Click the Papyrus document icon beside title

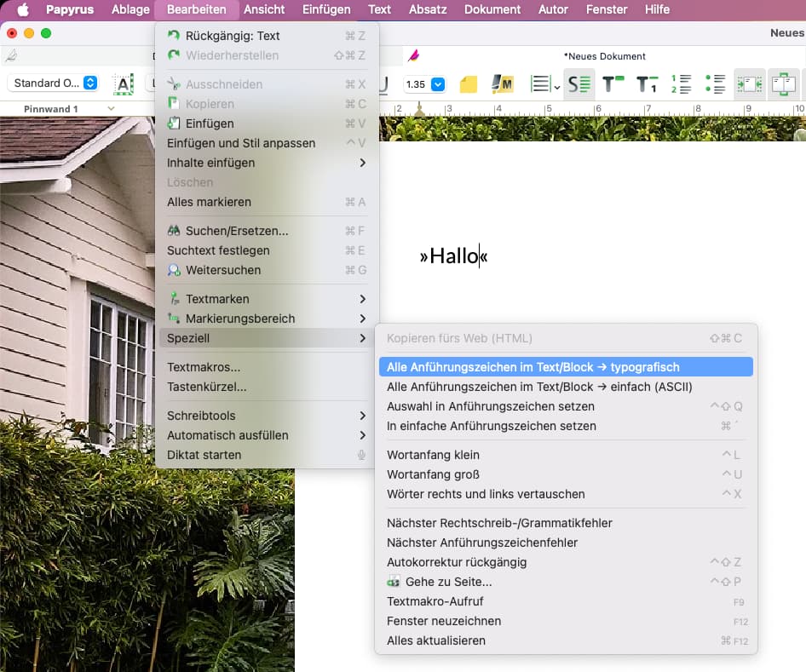click(414, 55)
